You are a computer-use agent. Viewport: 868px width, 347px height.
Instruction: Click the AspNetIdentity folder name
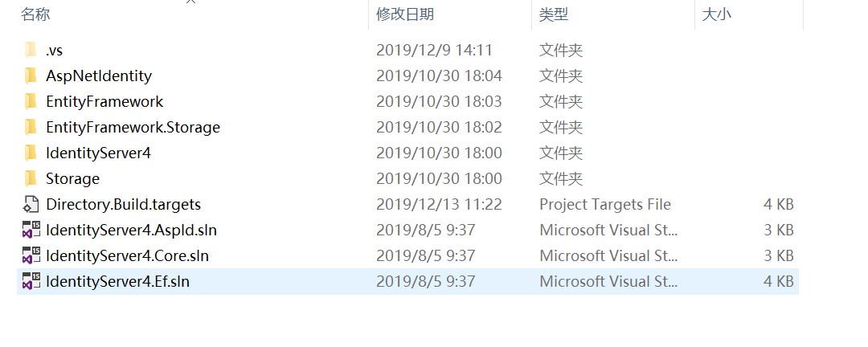[99, 76]
